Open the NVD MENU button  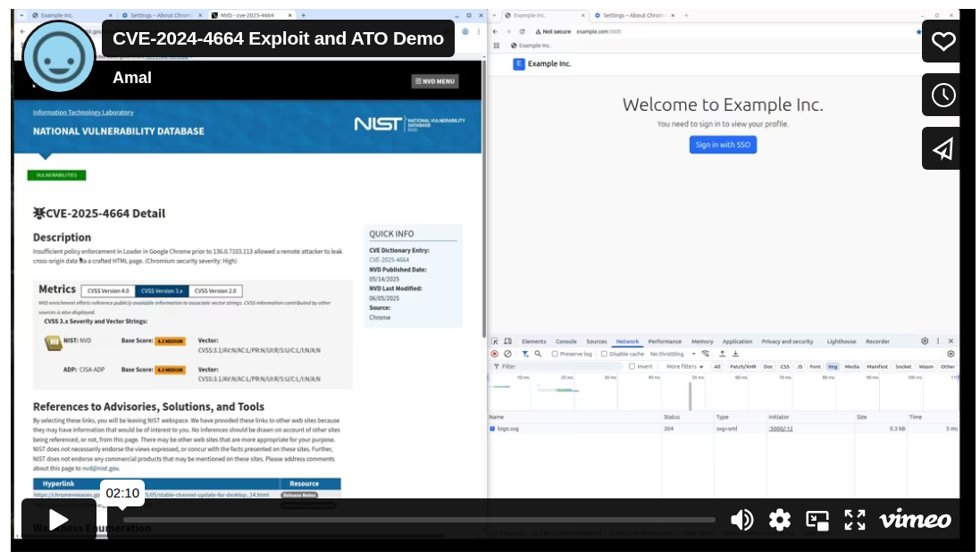point(435,81)
